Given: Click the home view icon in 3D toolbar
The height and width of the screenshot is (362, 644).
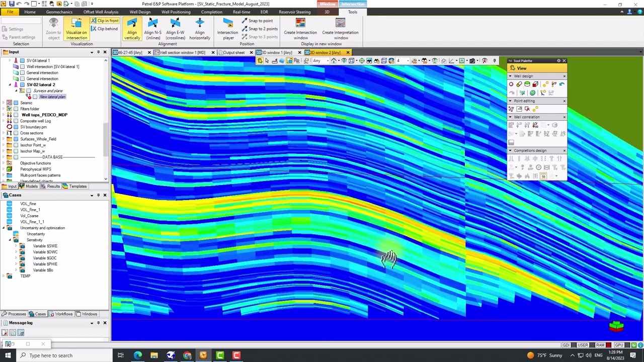Looking at the screenshot, I should click(334, 61).
